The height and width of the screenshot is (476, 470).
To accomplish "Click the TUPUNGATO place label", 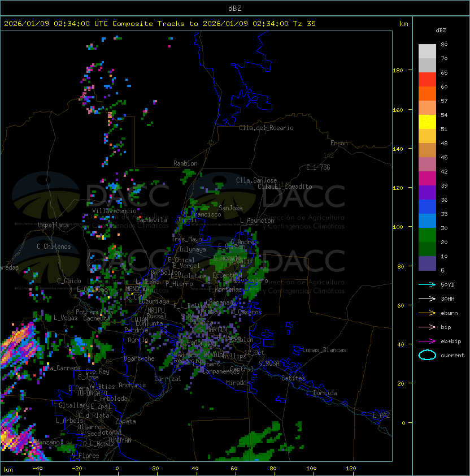I will tap(92, 393).
